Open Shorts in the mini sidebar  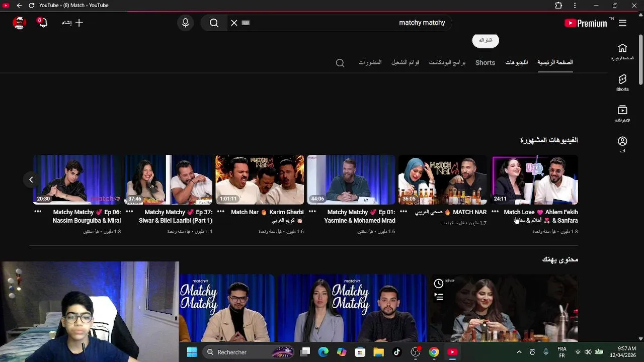pos(622,82)
